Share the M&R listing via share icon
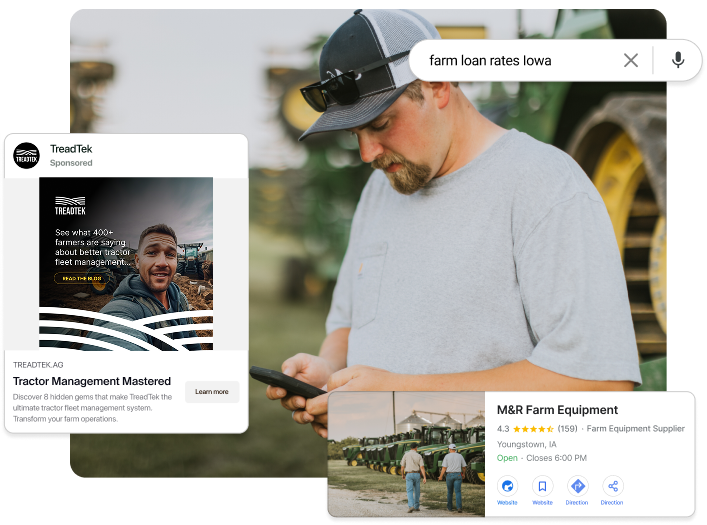Screen dimensions: 707x525 [x=613, y=486]
